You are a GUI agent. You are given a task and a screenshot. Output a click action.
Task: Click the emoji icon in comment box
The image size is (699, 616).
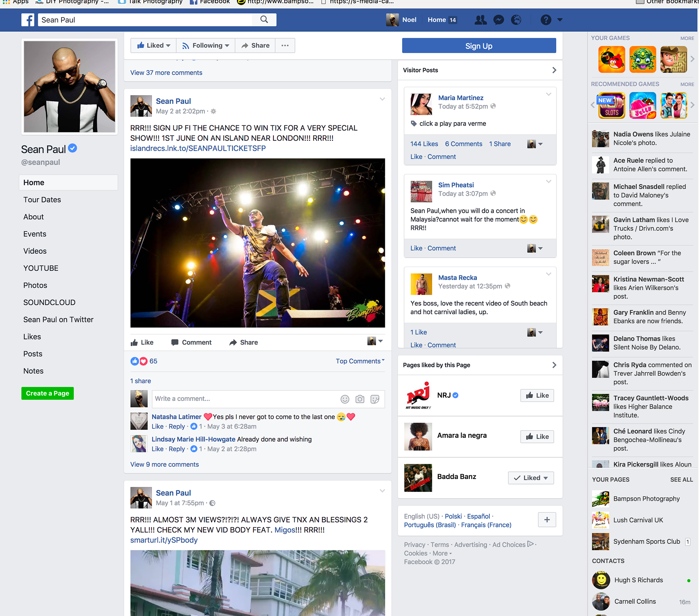point(345,399)
